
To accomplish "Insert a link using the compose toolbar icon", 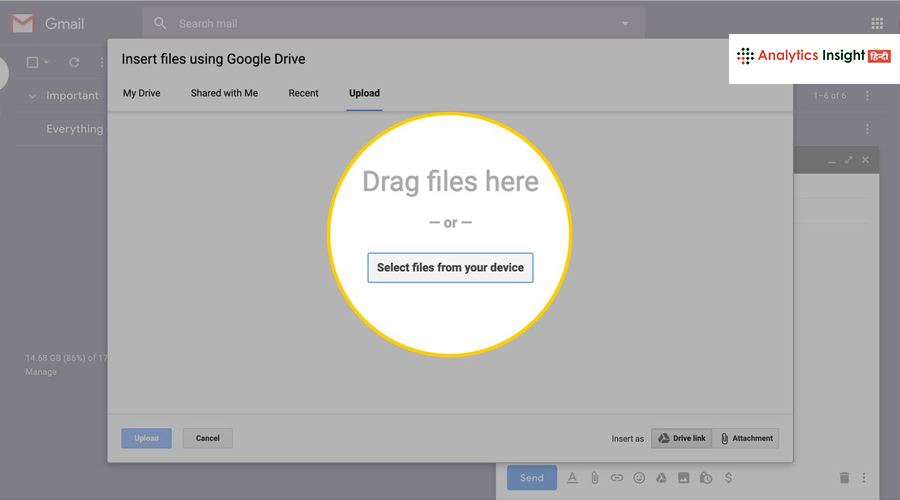I will point(617,478).
